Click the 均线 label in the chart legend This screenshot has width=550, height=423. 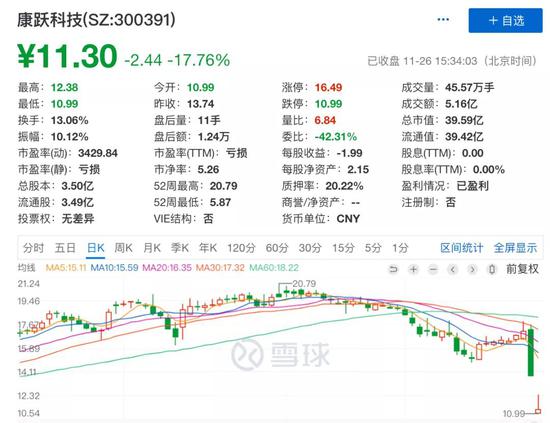tap(27, 268)
